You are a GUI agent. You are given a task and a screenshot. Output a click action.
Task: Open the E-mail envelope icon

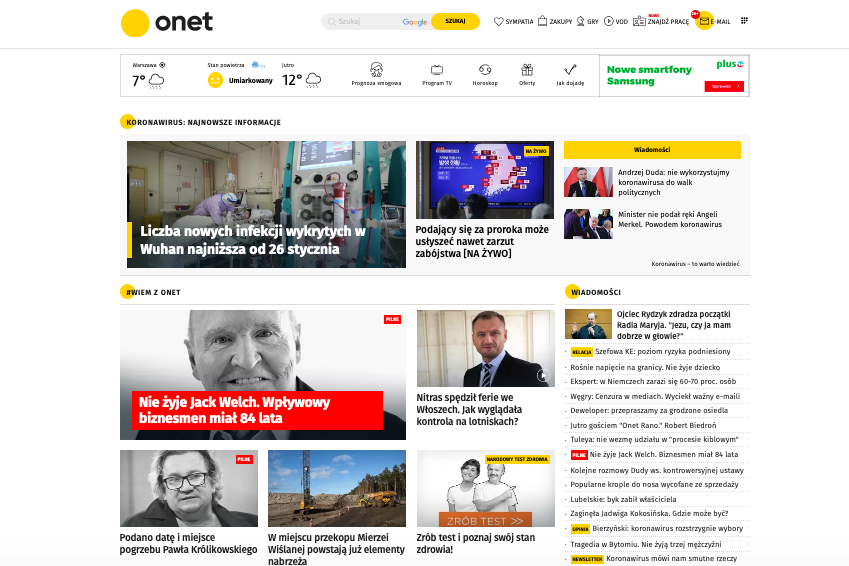(x=704, y=21)
